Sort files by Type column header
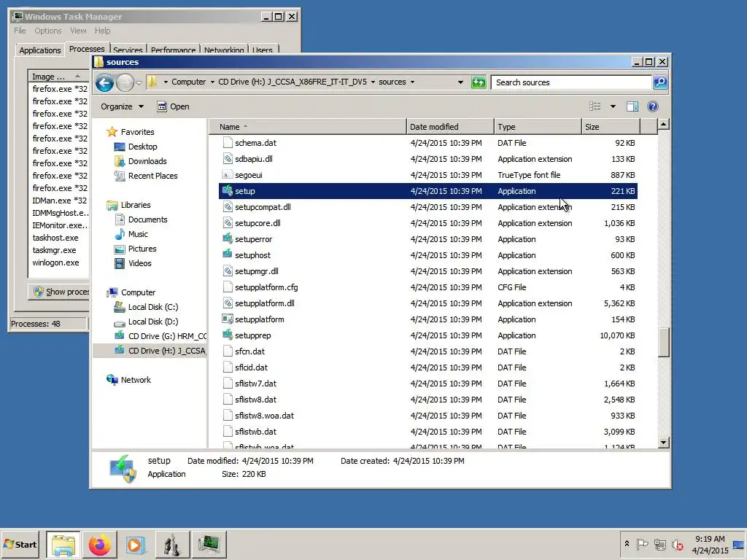Screen dimensions: 747x560 click(x=538, y=127)
